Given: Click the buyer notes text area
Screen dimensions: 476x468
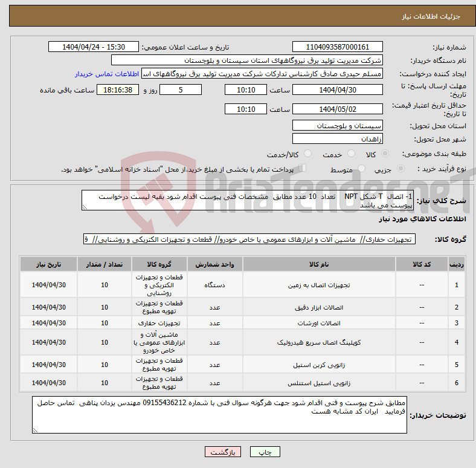Looking at the screenshot, I should click(x=219, y=415).
